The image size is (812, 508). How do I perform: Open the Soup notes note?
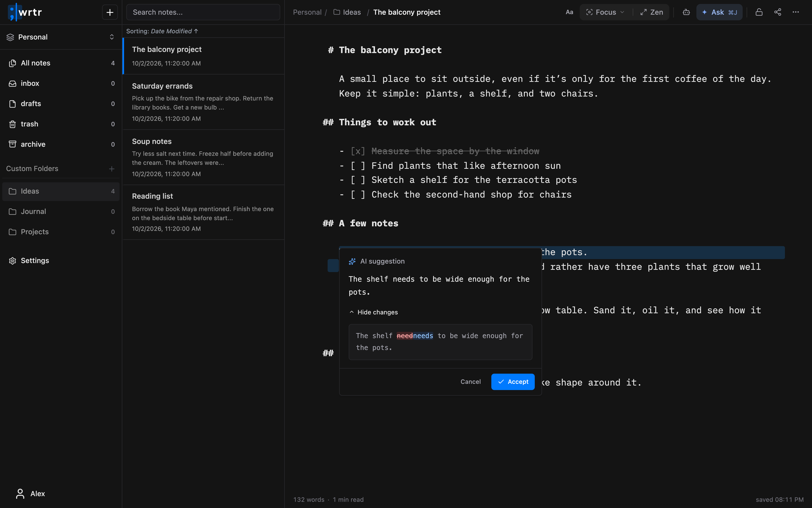204,157
